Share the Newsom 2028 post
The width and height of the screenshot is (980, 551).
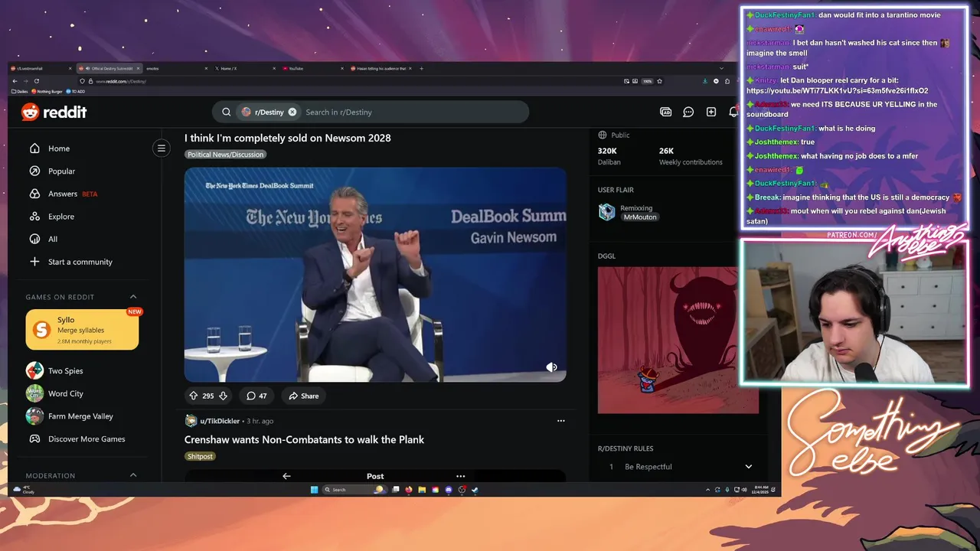[303, 396]
